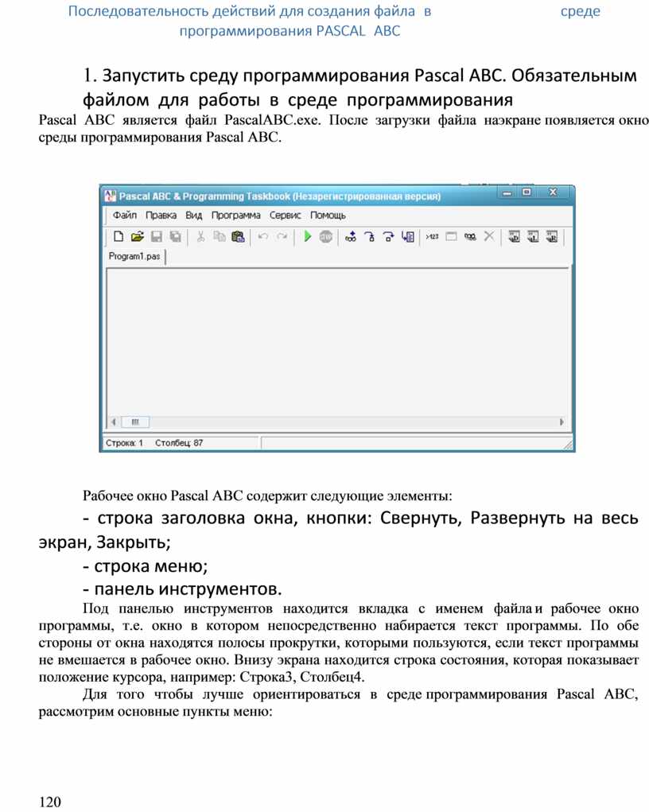Click the Stop program icon
This screenshot has height=812, width=649.
click(325, 236)
